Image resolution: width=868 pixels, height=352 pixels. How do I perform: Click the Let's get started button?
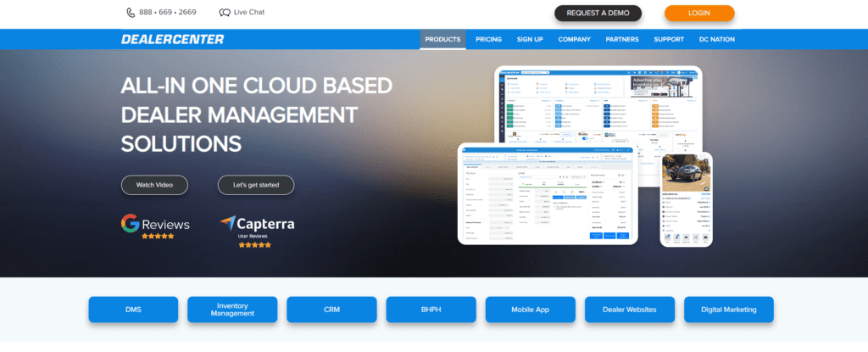(256, 185)
